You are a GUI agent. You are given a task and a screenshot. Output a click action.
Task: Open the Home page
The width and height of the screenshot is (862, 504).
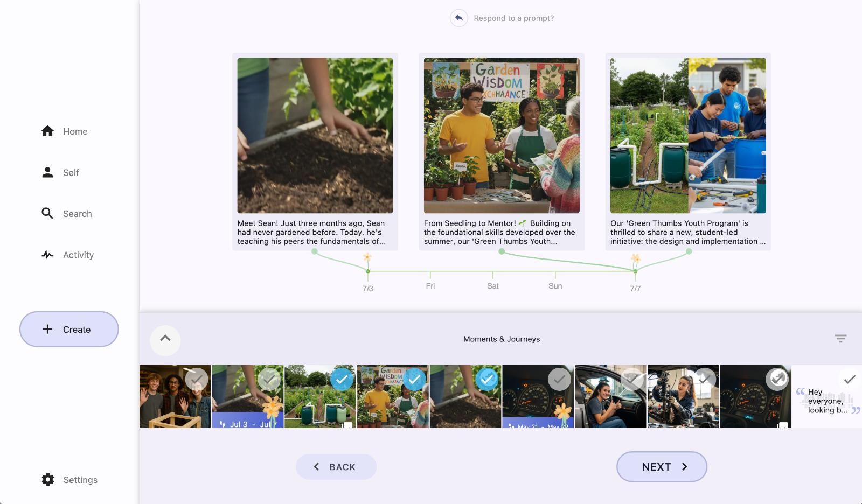pyautogui.click(x=65, y=131)
